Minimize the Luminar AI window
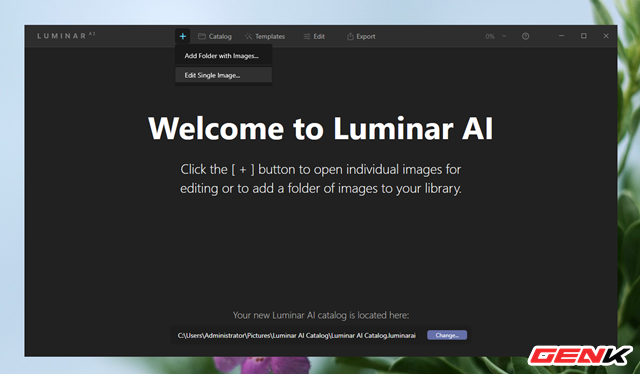640x374 pixels. click(561, 36)
